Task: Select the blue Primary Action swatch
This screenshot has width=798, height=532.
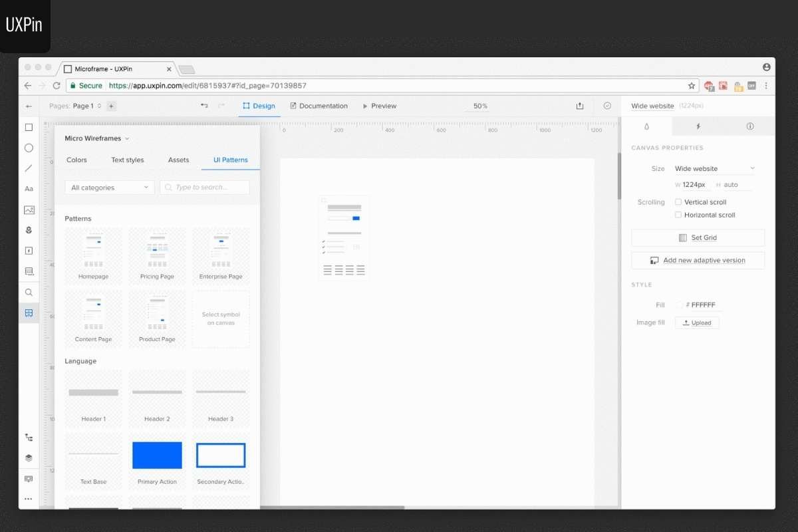Action: [157, 455]
